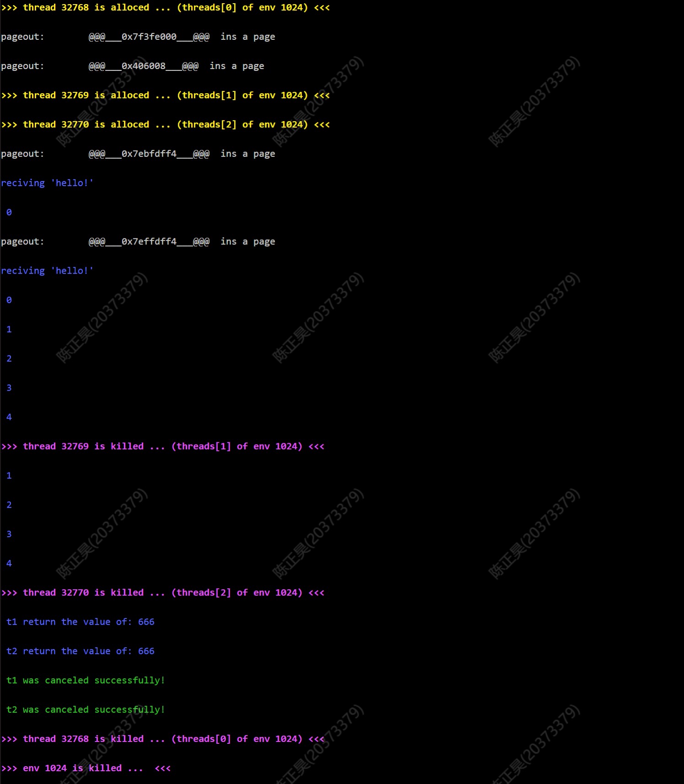Click the address 0x406008 in pageout line
Screen dimensions: 684x784
point(143,66)
